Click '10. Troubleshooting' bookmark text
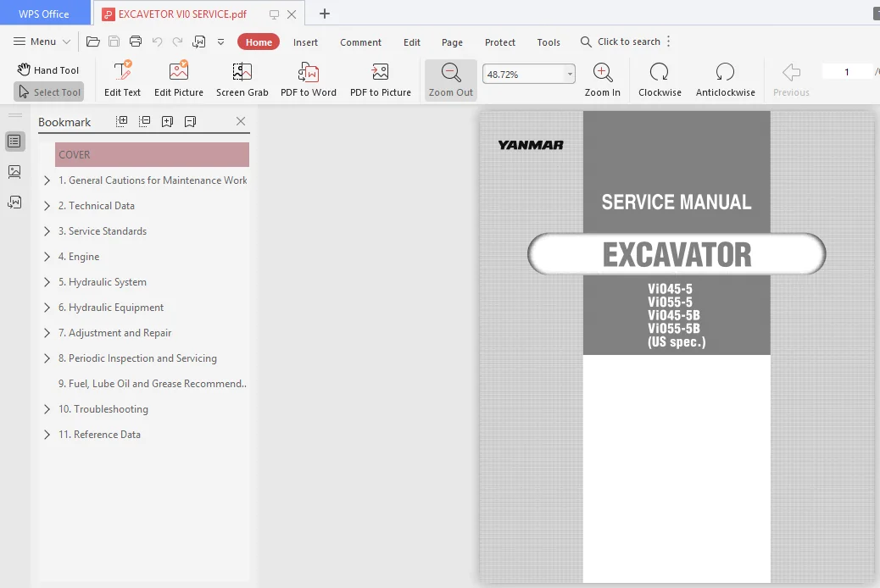 click(103, 409)
